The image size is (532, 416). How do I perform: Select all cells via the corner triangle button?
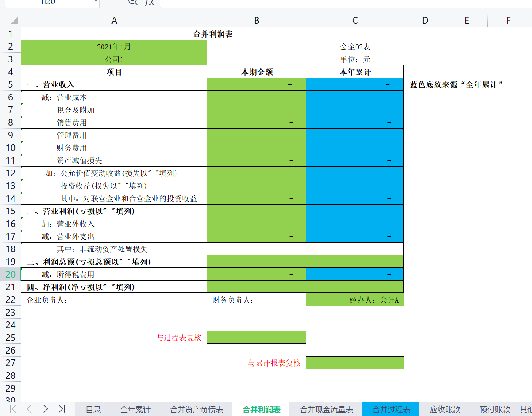tap(14, 20)
